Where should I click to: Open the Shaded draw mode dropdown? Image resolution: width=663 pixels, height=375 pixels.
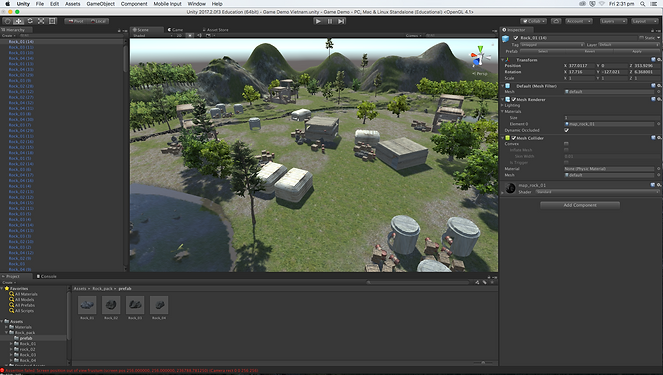point(153,36)
